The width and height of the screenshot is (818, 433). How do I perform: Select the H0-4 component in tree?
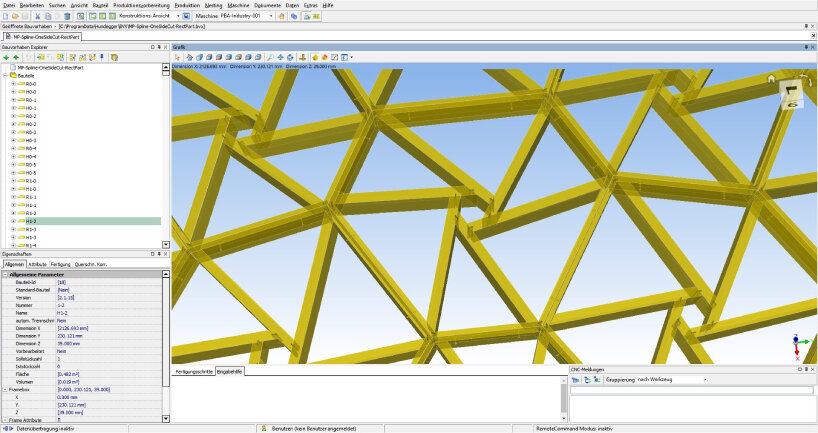31,156
